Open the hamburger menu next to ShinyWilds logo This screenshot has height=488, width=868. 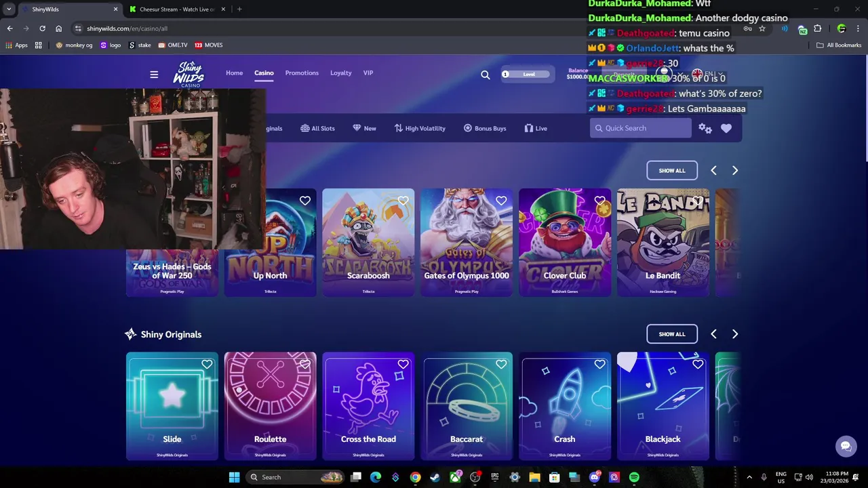click(154, 75)
